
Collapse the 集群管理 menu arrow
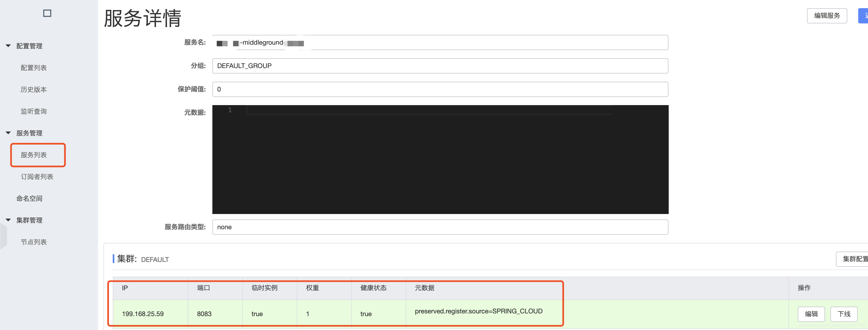[x=8, y=220]
